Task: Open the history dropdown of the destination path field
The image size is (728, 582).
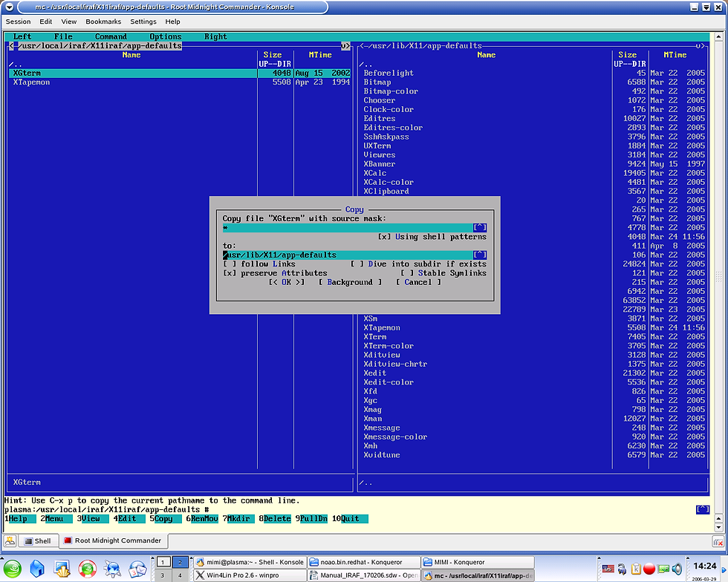Action: (480, 255)
